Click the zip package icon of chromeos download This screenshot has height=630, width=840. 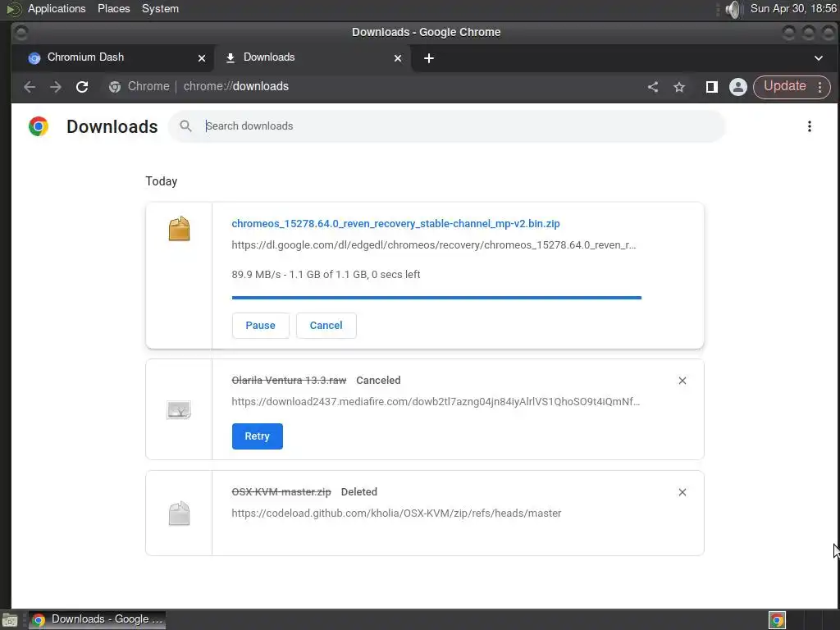[179, 229]
